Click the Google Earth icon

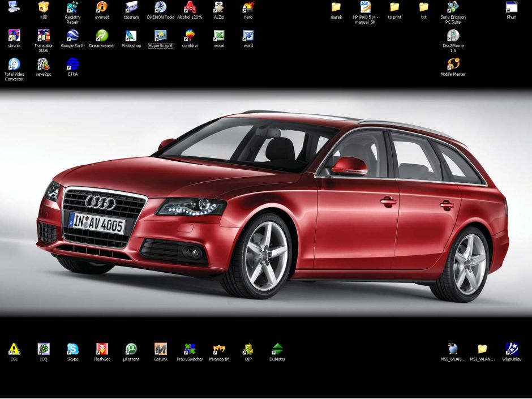72,36
